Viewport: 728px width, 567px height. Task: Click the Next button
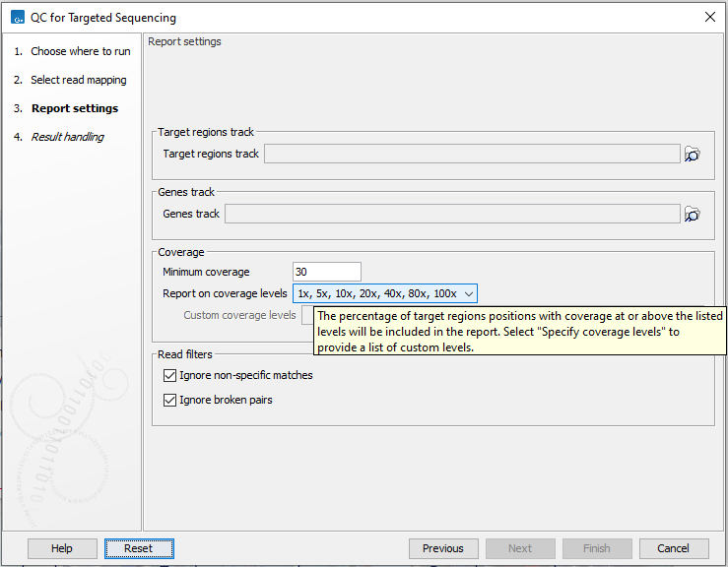click(x=520, y=548)
